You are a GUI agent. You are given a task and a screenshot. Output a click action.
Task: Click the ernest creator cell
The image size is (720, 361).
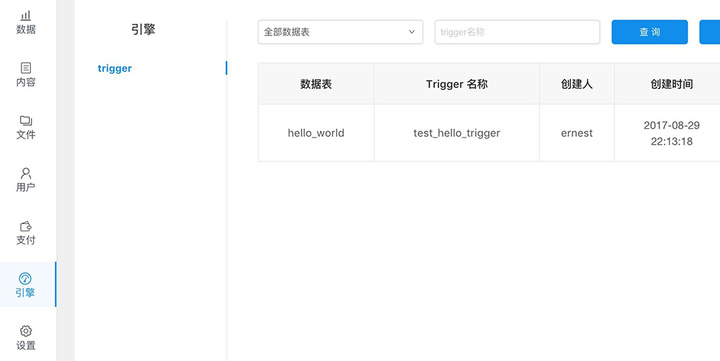coord(577,133)
